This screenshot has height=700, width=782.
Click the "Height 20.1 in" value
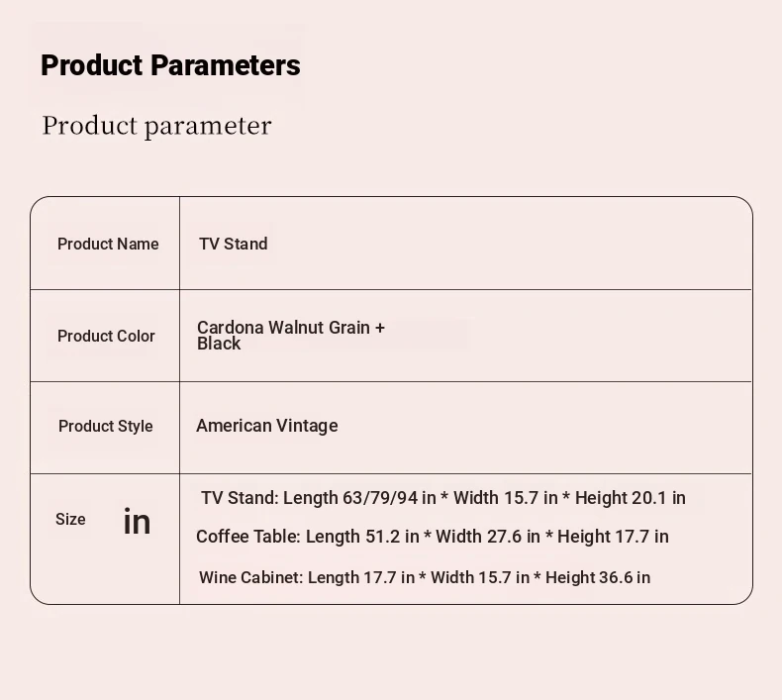(x=631, y=497)
